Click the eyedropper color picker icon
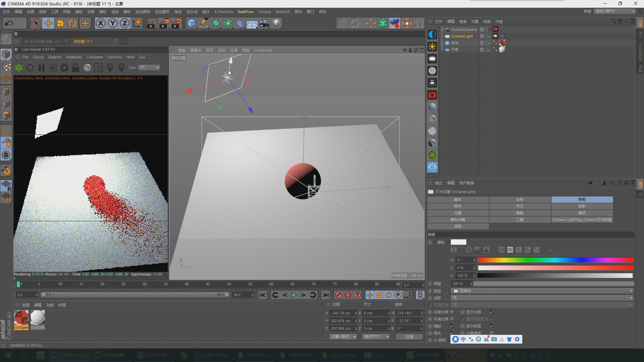Viewport: 644px width, 362px height. pyautogui.click(x=550, y=250)
